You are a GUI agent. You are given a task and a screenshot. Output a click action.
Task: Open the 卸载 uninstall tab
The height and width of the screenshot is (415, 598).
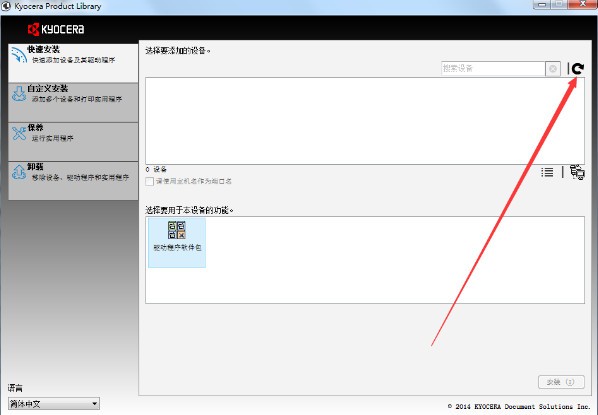tap(73, 181)
